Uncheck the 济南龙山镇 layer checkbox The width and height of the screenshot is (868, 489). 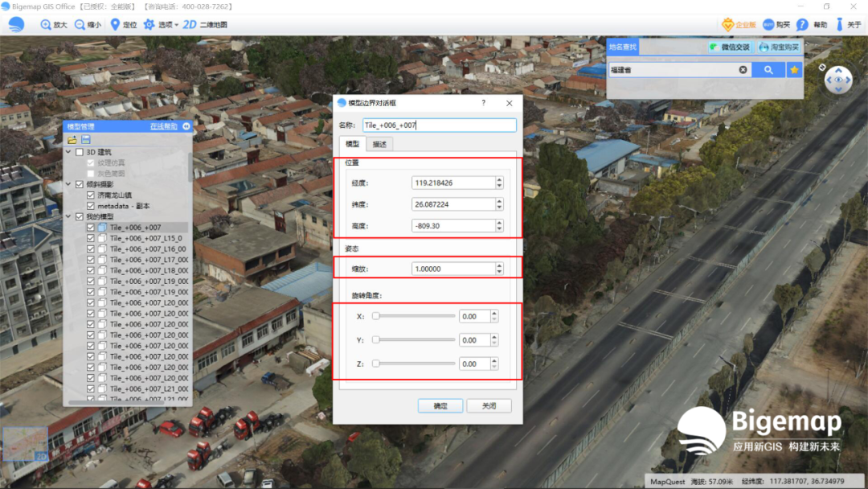coord(91,195)
